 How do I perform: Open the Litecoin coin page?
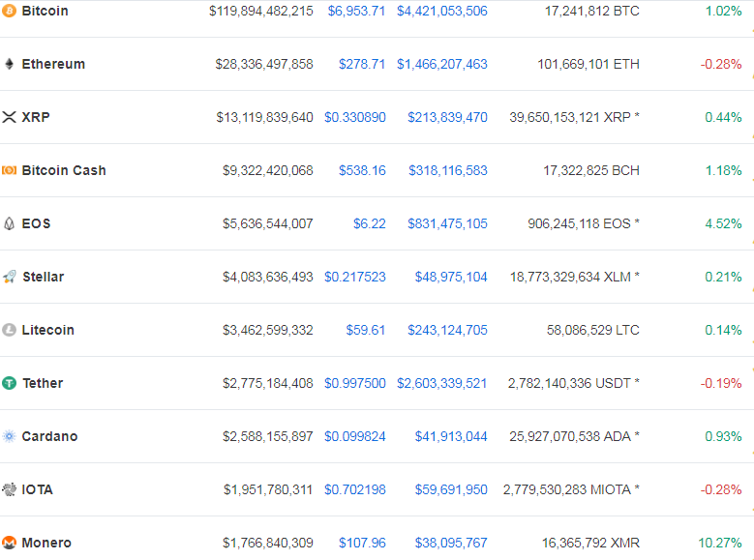pos(48,330)
